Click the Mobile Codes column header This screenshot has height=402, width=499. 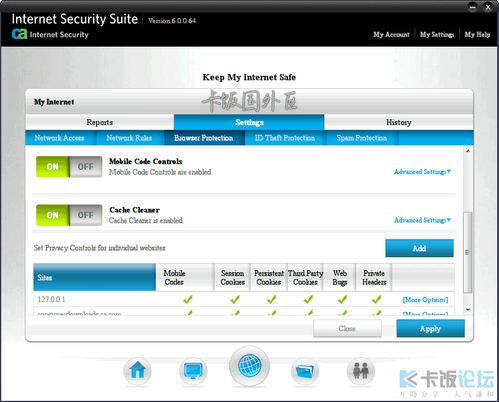click(x=184, y=277)
